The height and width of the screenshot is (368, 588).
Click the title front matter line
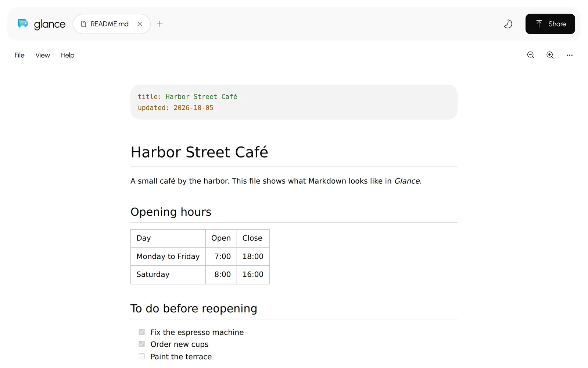pos(187,97)
